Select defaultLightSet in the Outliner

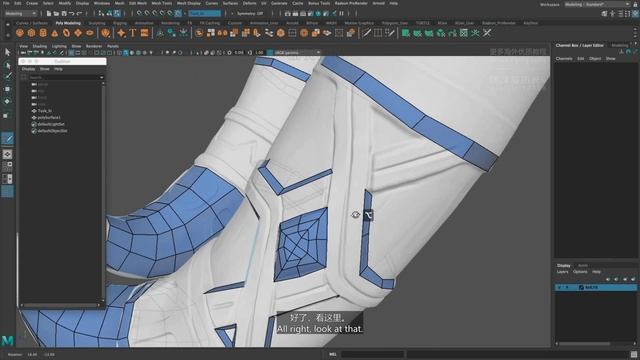click(x=51, y=124)
